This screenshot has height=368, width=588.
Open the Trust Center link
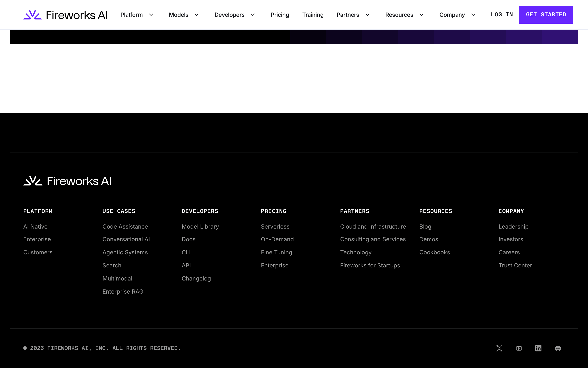coord(515,266)
